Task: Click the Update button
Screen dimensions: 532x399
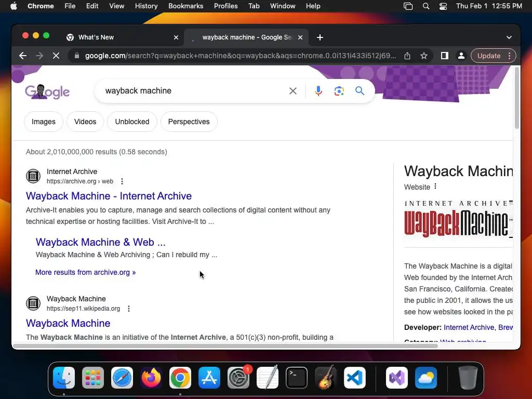Action: pyautogui.click(x=489, y=56)
